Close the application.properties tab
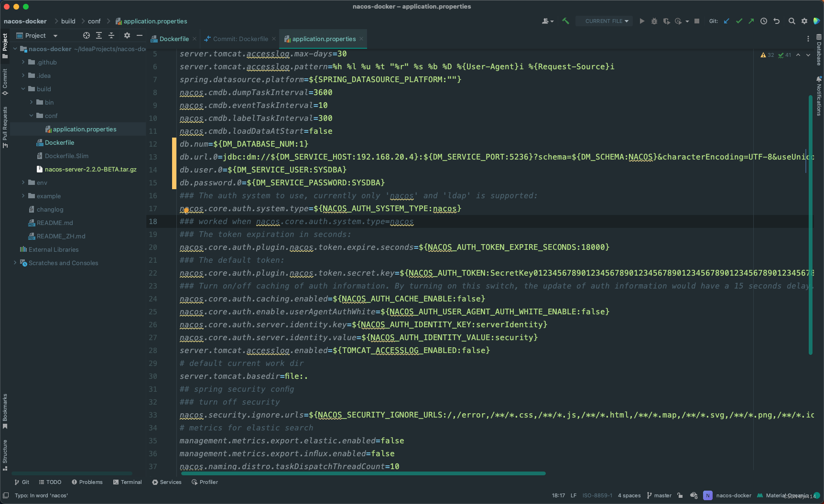The image size is (824, 504). [x=361, y=39]
